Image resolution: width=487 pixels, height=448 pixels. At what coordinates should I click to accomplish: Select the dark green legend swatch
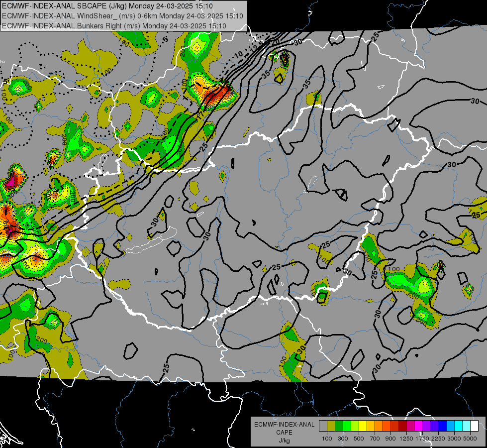(x=339, y=426)
